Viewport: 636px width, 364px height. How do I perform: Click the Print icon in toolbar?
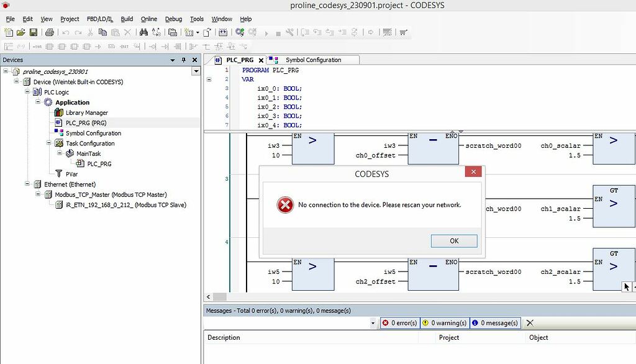tap(48, 32)
